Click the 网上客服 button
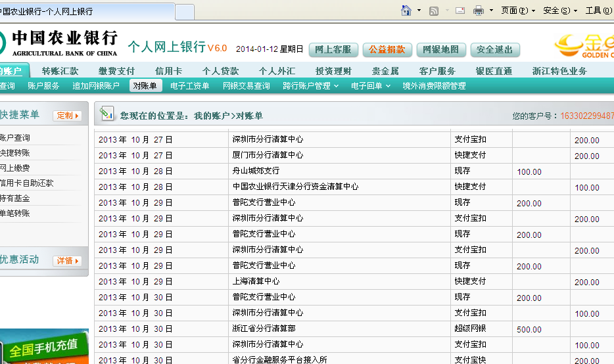 (333, 49)
